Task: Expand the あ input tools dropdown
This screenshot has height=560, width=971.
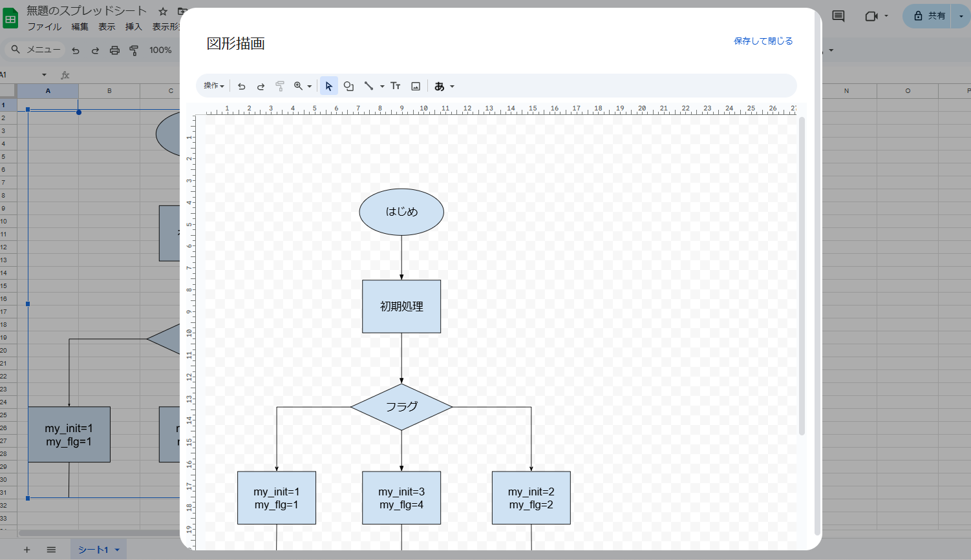Action: [x=452, y=87]
